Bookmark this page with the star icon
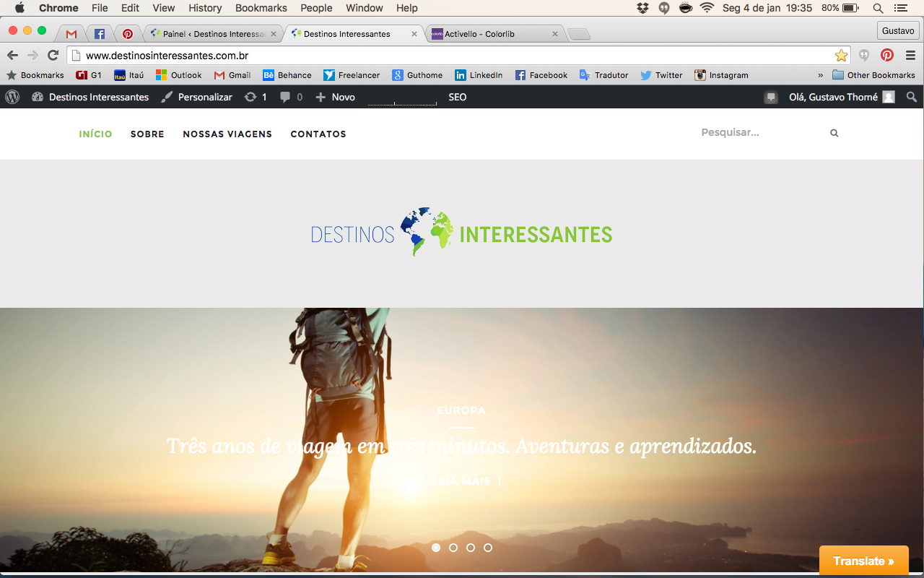Viewport: 924px width, 578px height. [x=841, y=56]
